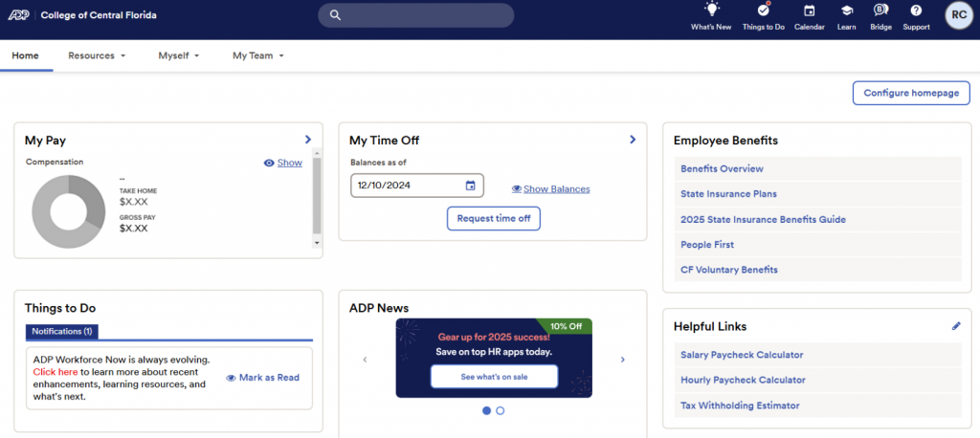Open the RC user profile avatar
The width and height of the screenshot is (980, 438).
click(958, 14)
